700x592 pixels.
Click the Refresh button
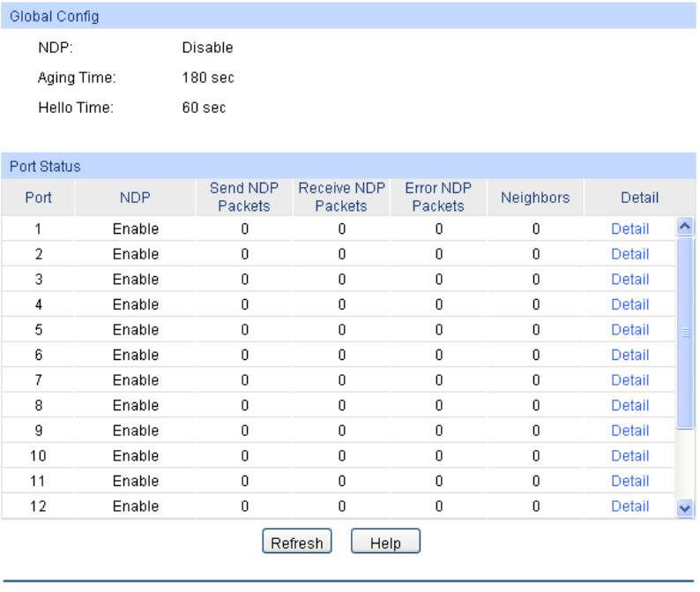click(297, 543)
